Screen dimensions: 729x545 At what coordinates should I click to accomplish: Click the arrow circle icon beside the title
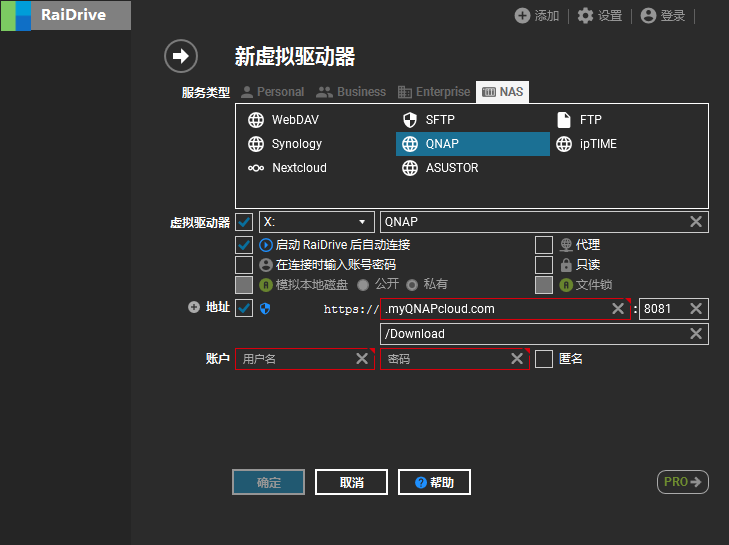[181, 56]
